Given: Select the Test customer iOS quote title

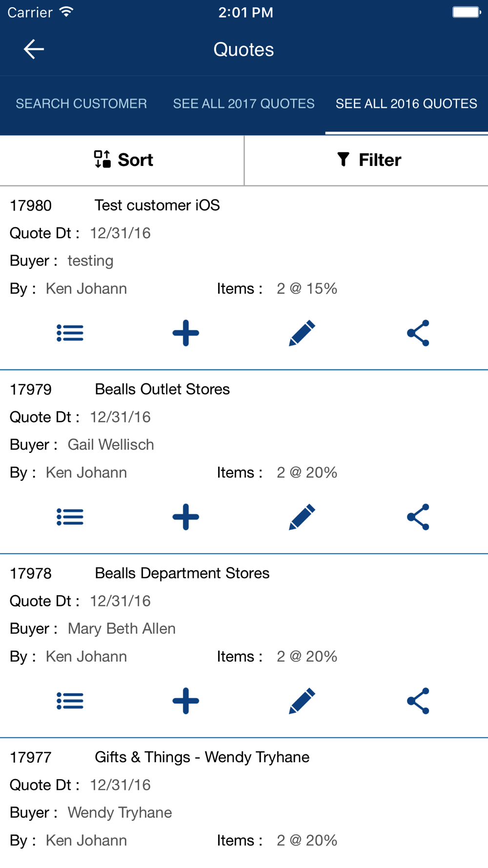Looking at the screenshot, I should click(x=157, y=206).
